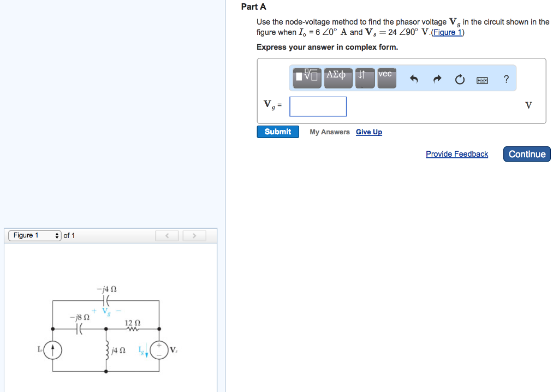Click My Answers
This screenshot has width=559, height=392.
point(329,132)
